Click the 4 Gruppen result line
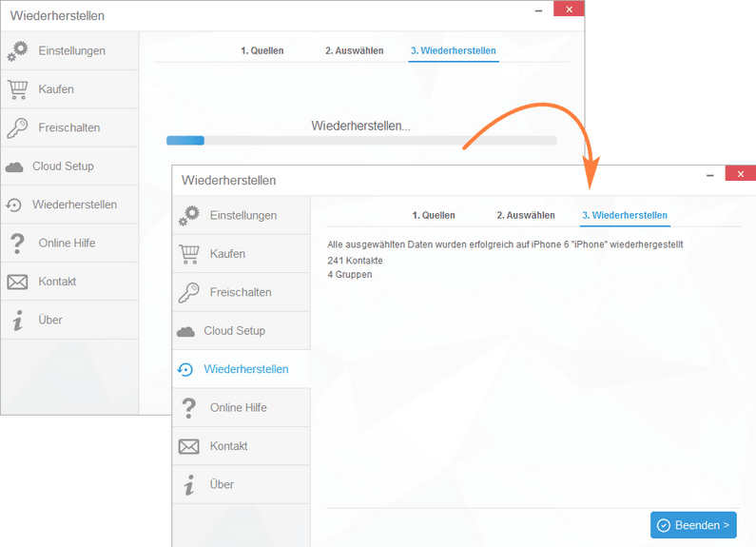 (350, 275)
